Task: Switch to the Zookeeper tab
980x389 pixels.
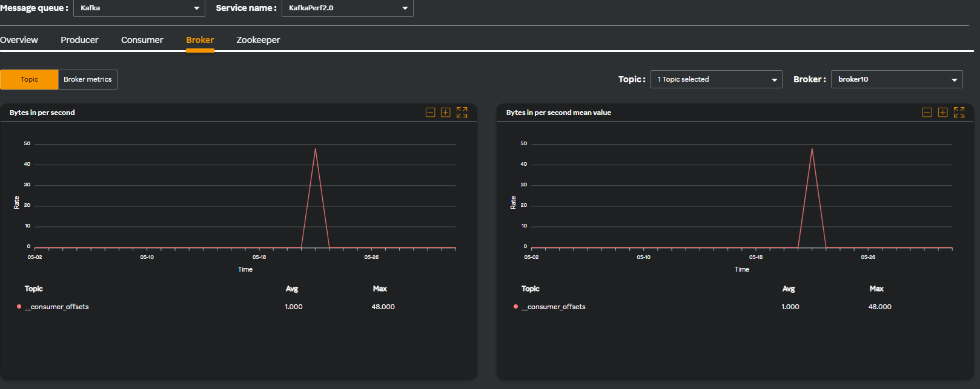Action: click(x=258, y=40)
